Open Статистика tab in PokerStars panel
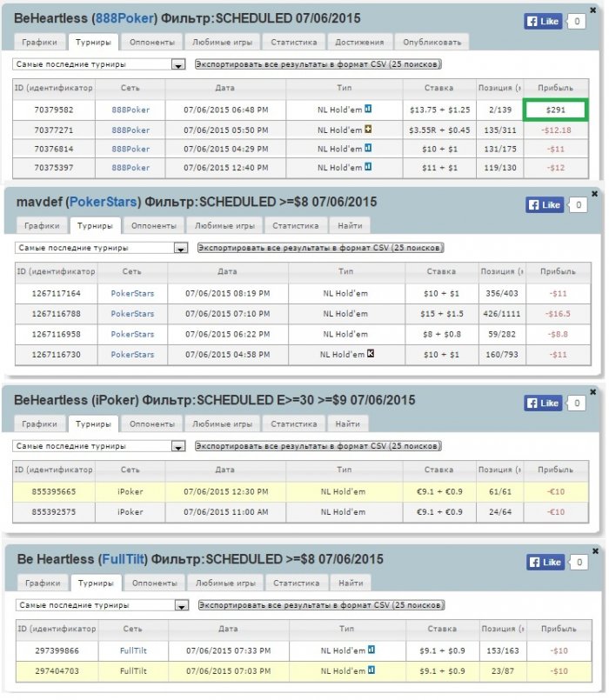Image resolution: width=609 pixels, height=700 pixels. [296, 225]
